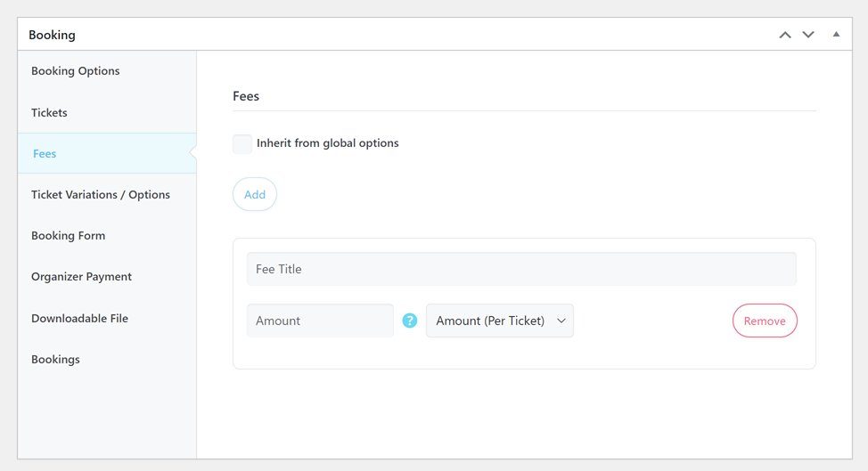
Task: Switch to the Tickets tab
Action: 49,113
